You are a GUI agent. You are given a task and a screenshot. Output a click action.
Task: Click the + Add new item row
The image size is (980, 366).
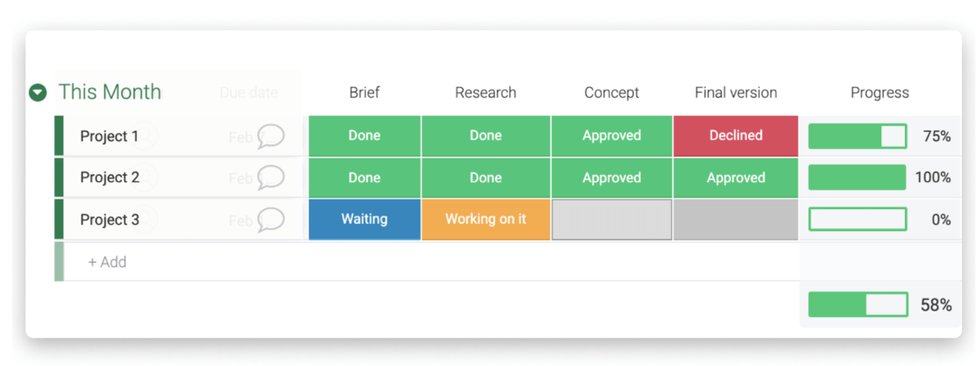tap(108, 262)
